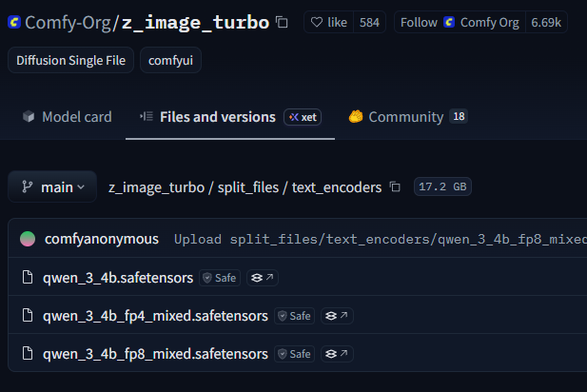Go to split_files folder in breadcrumb

click(x=248, y=187)
